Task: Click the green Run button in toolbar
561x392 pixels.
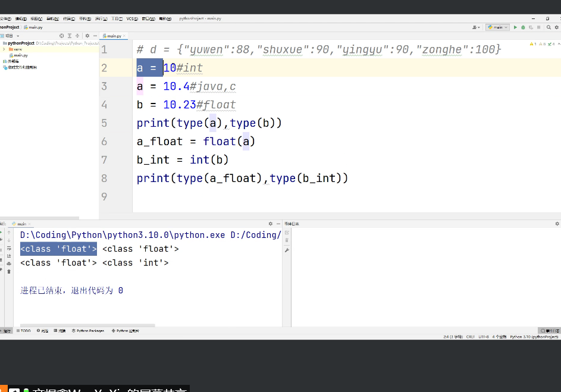Action: pyautogui.click(x=515, y=27)
